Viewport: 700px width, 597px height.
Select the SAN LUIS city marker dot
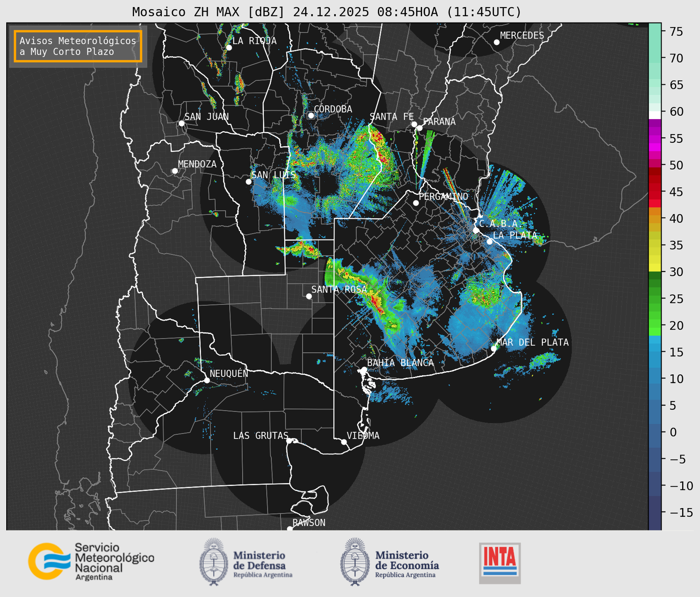(x=249, y=182)
